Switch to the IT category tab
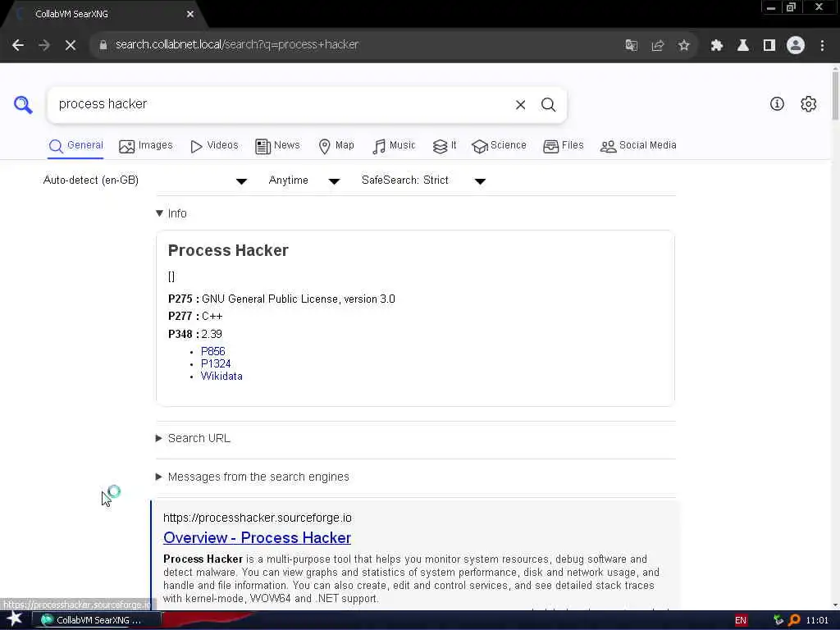Screen dimensions: 840x630 click(445, 146)
